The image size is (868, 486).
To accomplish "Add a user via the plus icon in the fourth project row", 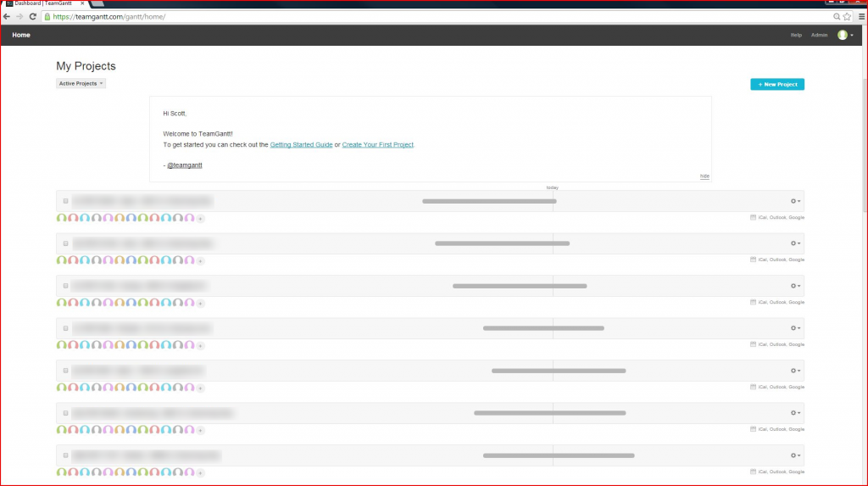I will point(200,345).
